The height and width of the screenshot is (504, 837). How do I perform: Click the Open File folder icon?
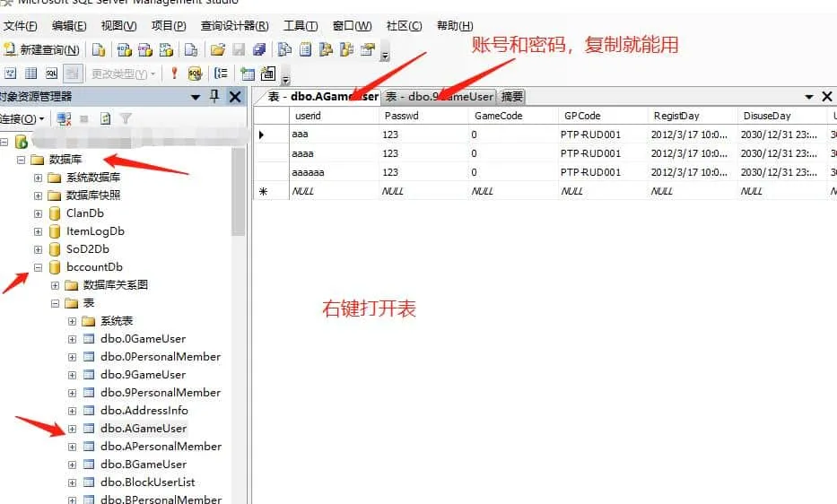click(x=217, y=49)
